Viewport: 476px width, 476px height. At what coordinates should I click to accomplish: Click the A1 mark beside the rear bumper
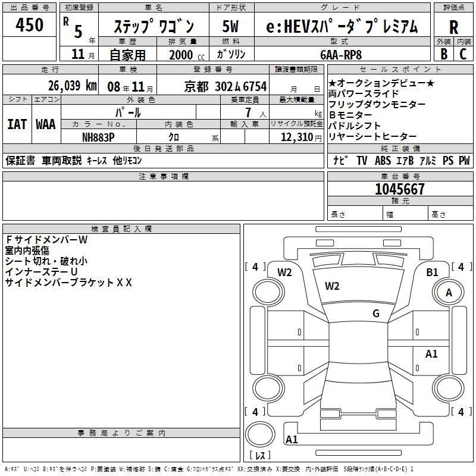[292, 440]
